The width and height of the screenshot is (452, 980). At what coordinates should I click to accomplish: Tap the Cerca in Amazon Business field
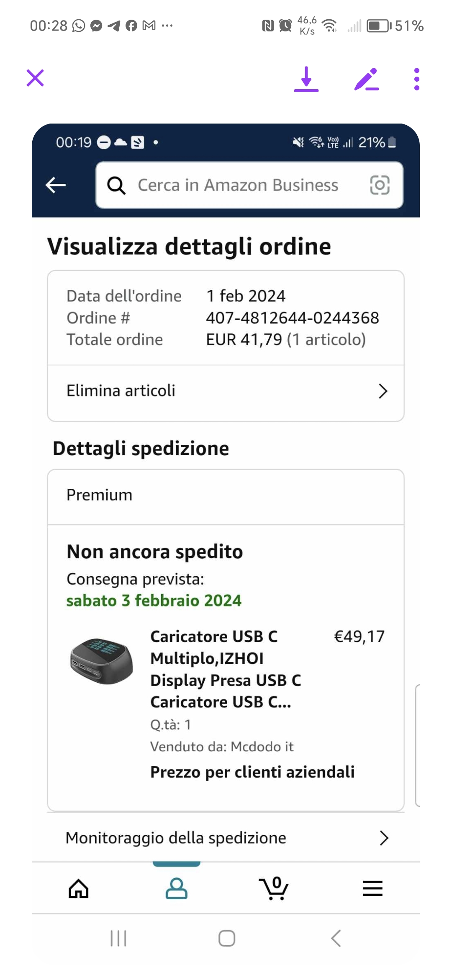click(238, 185)
